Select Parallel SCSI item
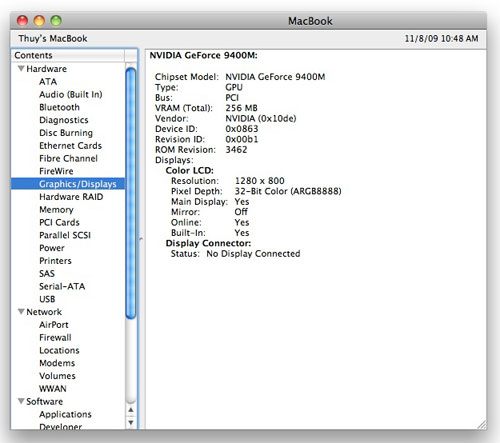Viewport: 500px width, 443px height. click(65, 235)
